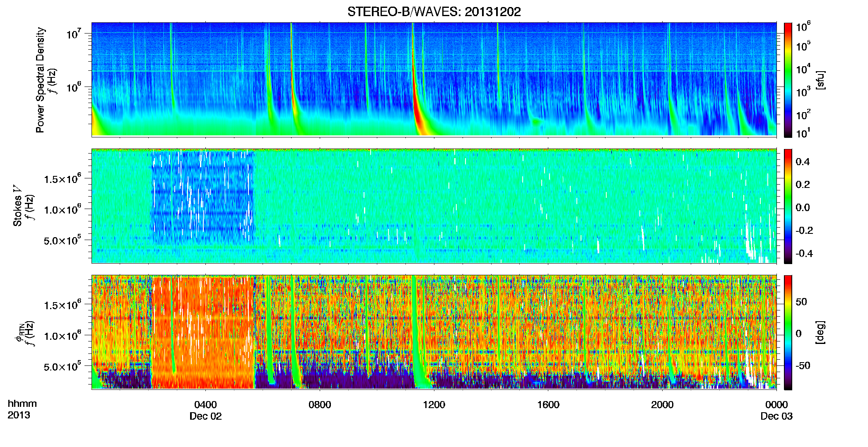Click the 1.5×10^6 tick of Stokes V panel
The image size is (868, 447).
[x=62, y=178]
